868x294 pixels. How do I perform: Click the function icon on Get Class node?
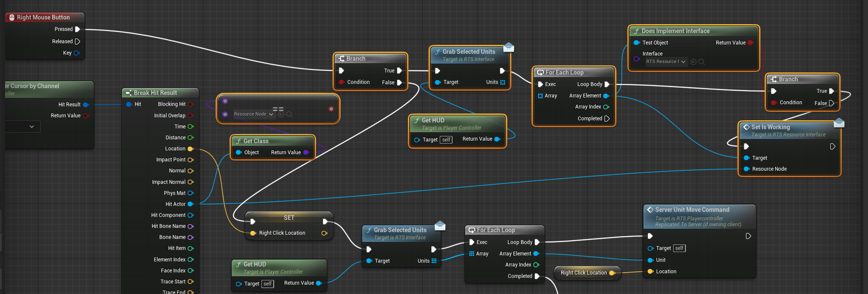(x=238, y=141)
